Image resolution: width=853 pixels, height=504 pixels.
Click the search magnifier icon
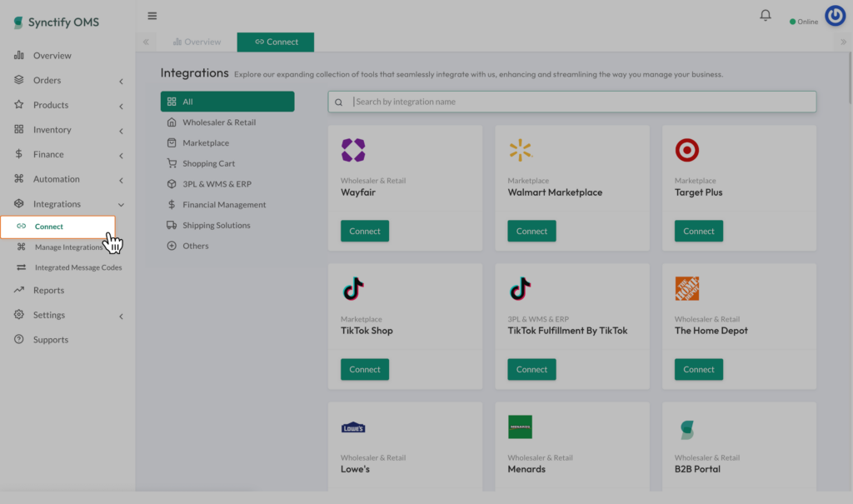point(338,102)
